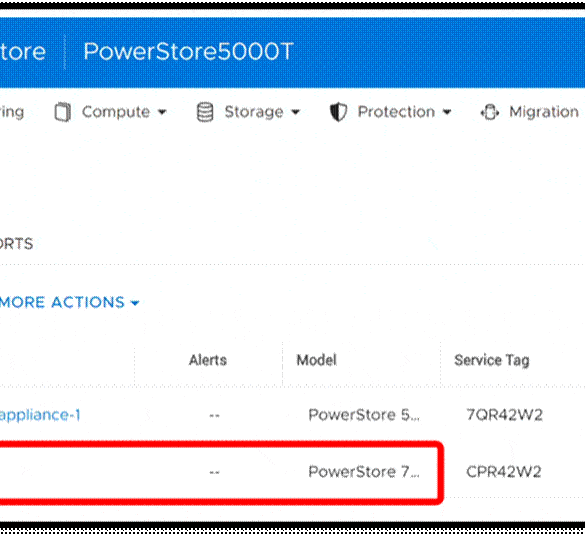Sort by the Service Tag column header

point(492,361)
